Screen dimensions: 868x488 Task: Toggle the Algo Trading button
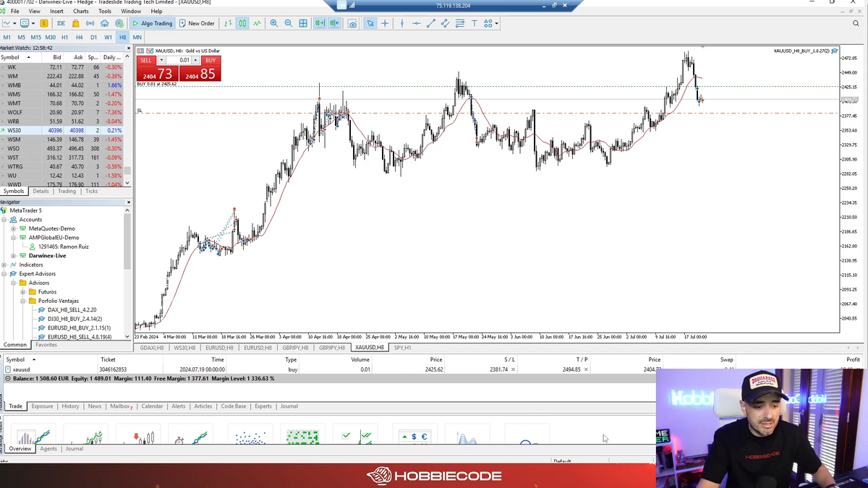click(x=153, y=23)
